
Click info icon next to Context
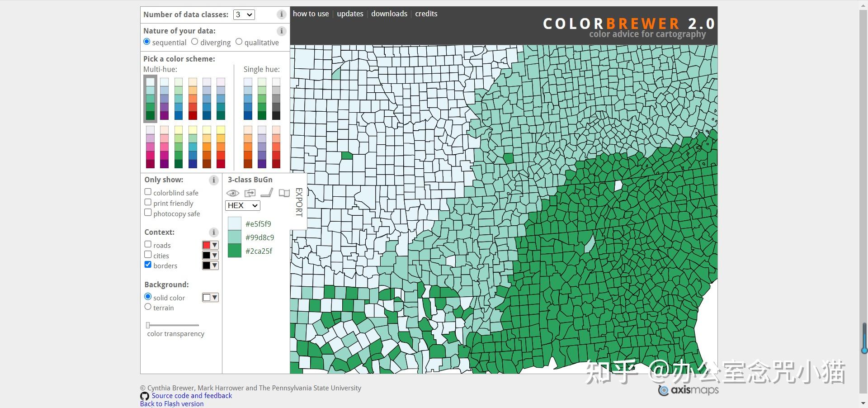[x=213, y=232]
